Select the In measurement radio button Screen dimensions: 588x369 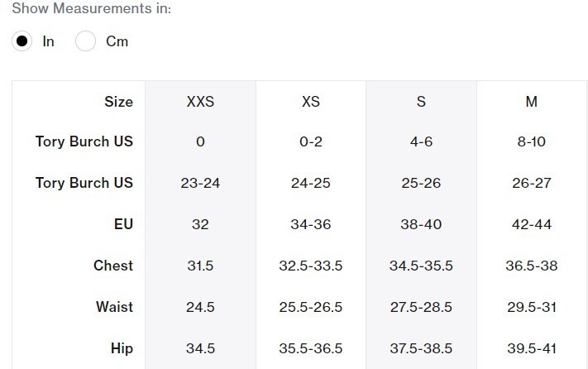point(22,41)
